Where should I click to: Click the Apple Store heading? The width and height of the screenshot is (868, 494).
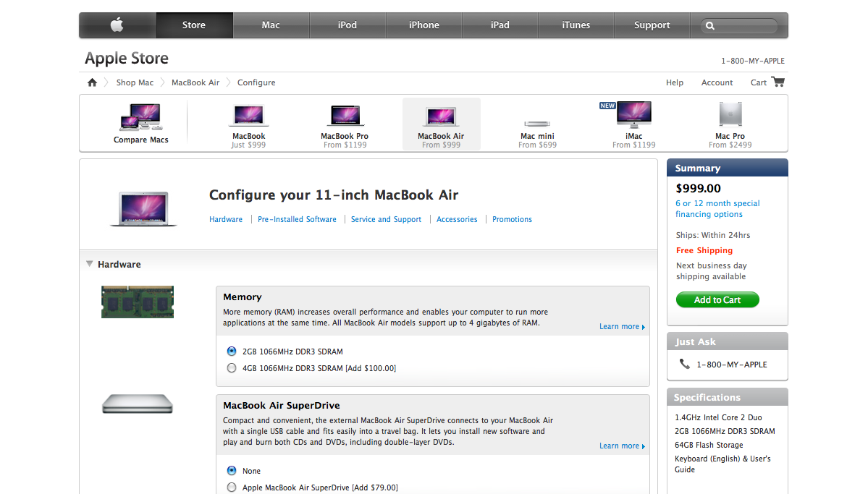(x=126, y=58)
